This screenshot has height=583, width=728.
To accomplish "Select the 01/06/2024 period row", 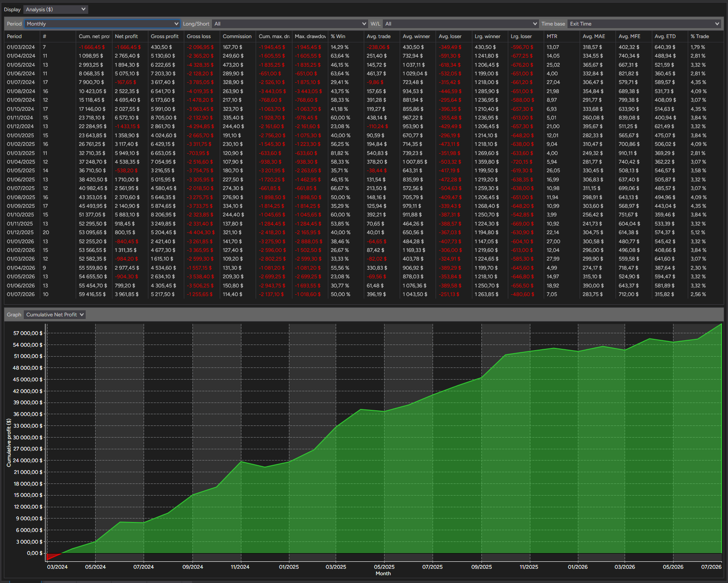I will (364, 74).
